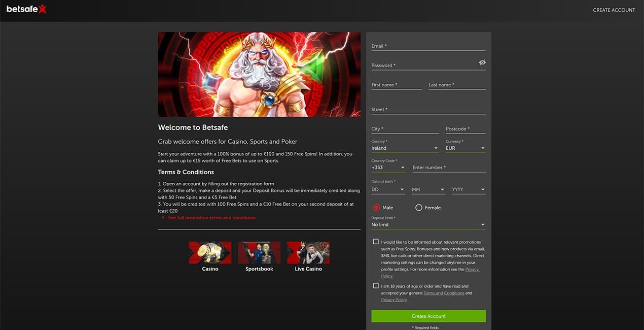Toggle password visibility eye icon
Image resolution: width=644 pixels, height=330 pixels.
click(x=482, y=62)
